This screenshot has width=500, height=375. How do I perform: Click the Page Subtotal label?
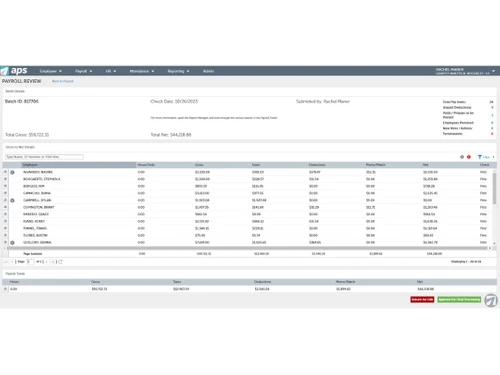pyautogui.click(x=33, y=254)
